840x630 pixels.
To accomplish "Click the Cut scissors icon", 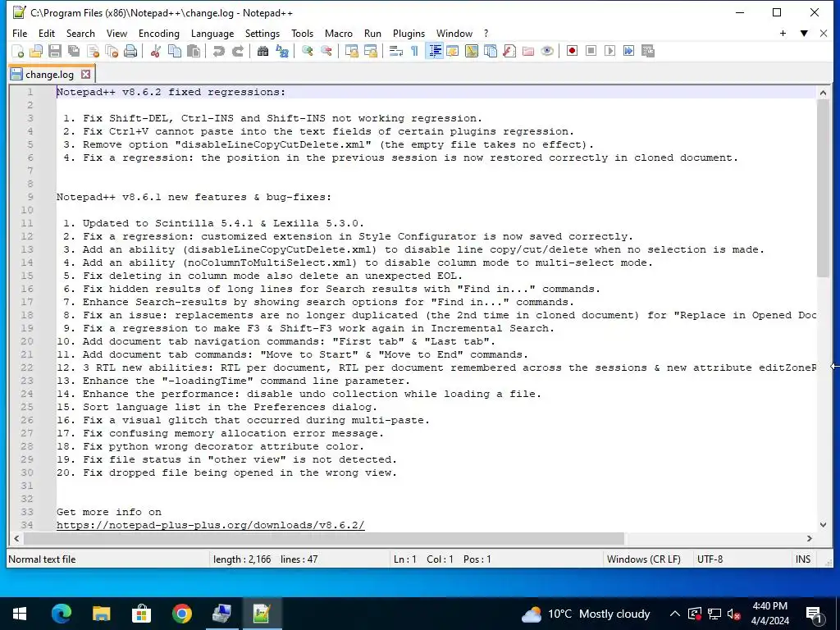I will [155, 51].
